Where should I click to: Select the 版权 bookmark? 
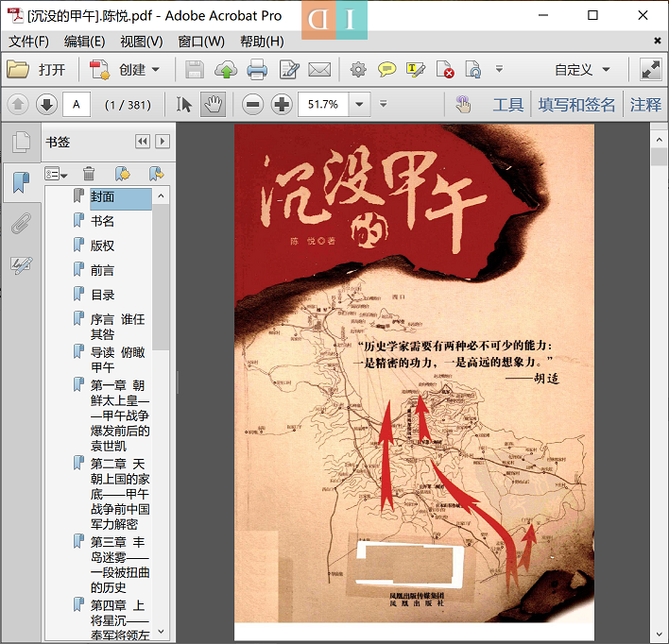tap(102, 246)
